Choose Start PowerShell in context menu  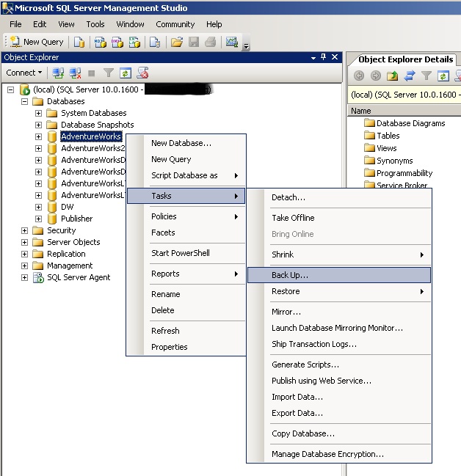[186, 253]
